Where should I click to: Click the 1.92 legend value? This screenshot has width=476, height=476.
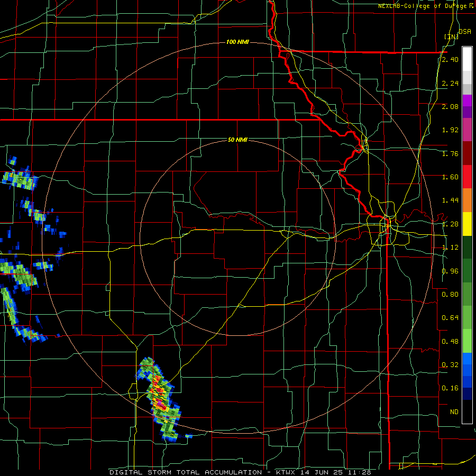[450, 130]
